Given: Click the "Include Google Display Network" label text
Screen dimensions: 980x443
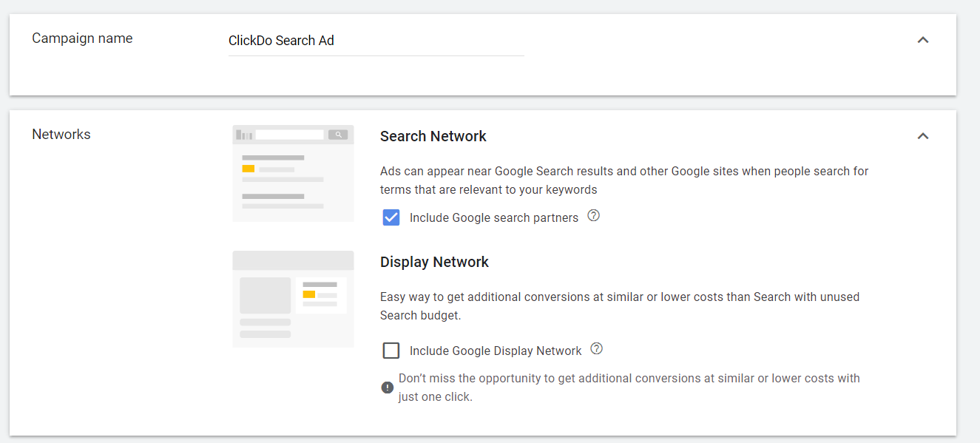Looking at the screenshot, I should [x=496, y=351].
